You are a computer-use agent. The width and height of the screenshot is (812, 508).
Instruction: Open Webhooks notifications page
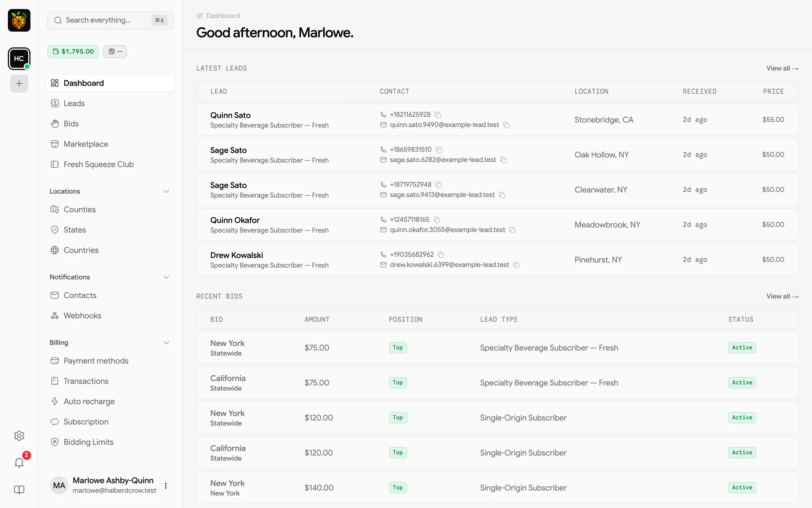coord(110,316)
